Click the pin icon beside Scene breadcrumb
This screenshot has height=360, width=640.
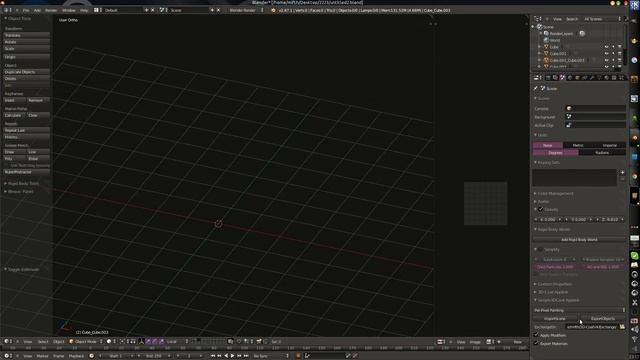536,88
